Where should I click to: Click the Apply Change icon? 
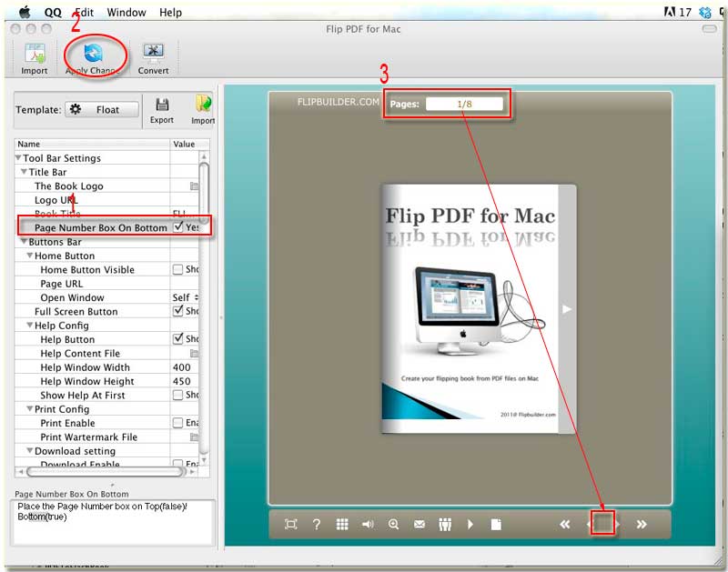click(x=94, y=53)
